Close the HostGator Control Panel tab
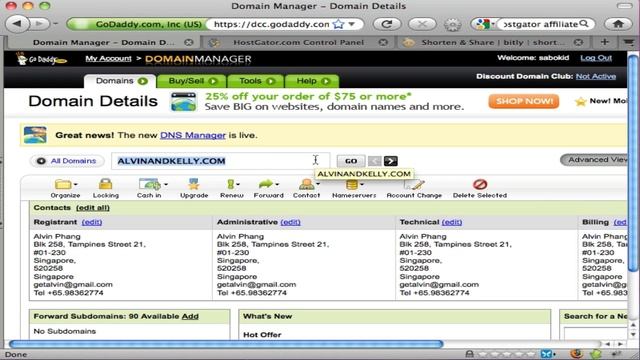 (383, 42)
